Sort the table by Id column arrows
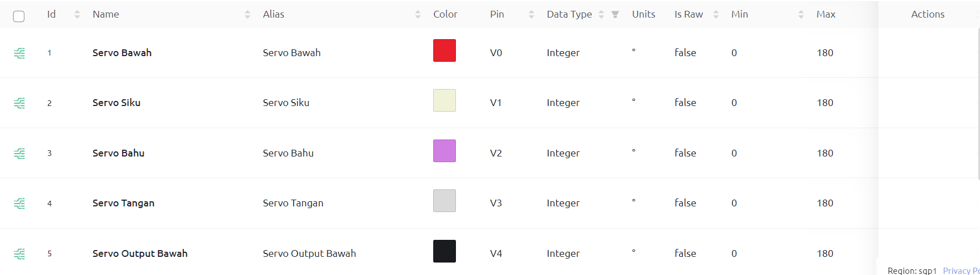The image size is (980, 275). tap(77, 15)
